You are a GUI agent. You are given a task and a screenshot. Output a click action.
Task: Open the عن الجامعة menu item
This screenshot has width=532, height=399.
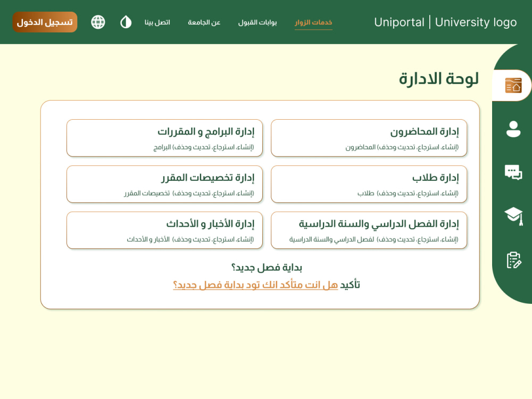click(204, 22)
